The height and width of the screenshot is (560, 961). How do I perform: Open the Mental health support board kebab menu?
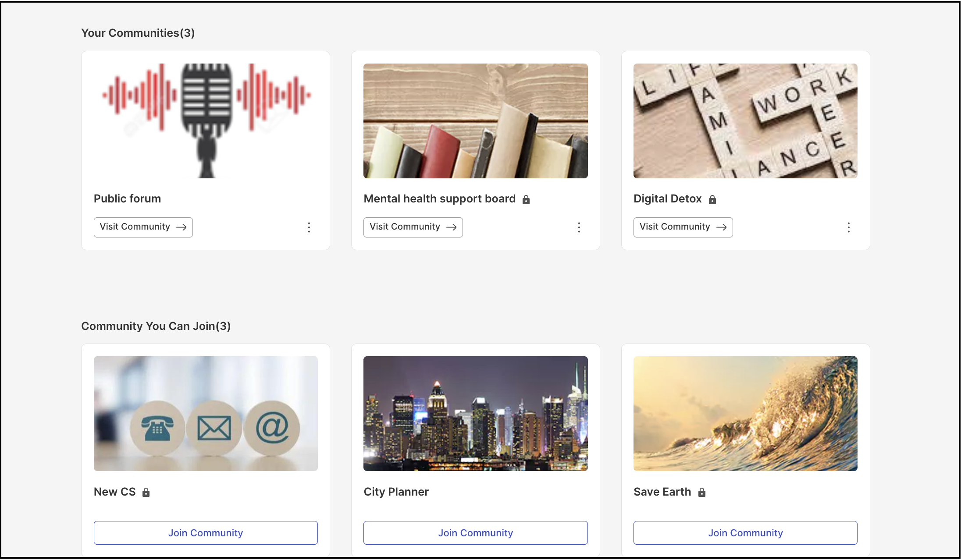(x=579, y=227)
